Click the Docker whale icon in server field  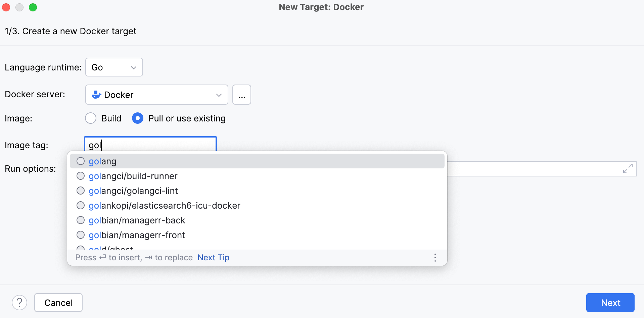(x=96, y=95)
